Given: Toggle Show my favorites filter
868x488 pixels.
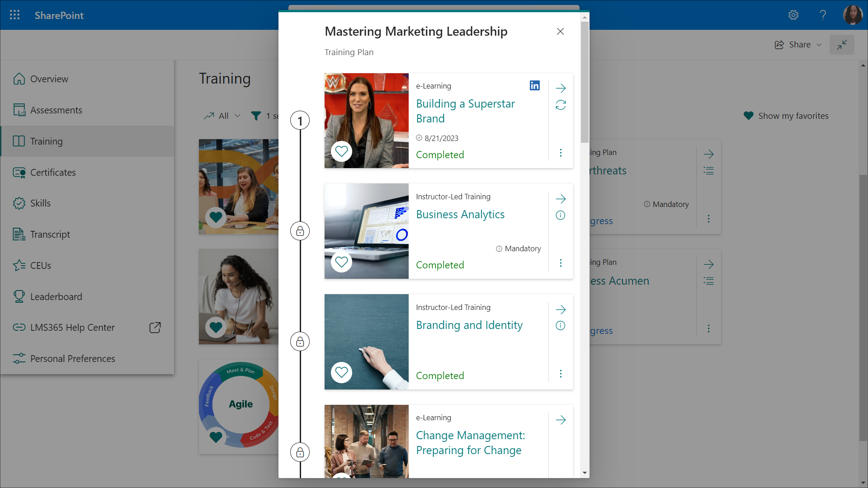Looking at the screenshot, I should (786, 116).
